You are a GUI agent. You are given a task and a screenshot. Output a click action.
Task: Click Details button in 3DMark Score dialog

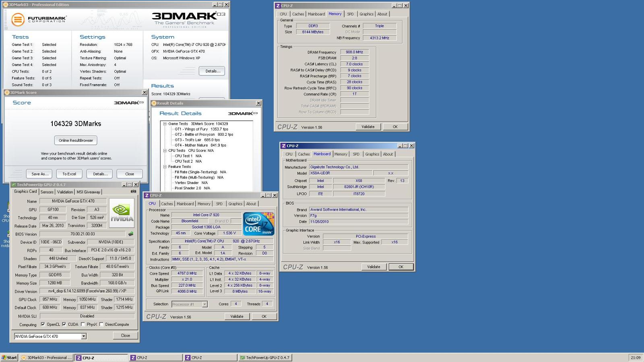[100, 174]
